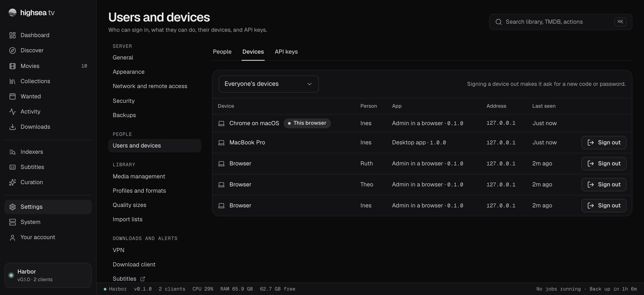Click the This browser badge
Screen dimensions: 644x295
(x=307, y=123)
